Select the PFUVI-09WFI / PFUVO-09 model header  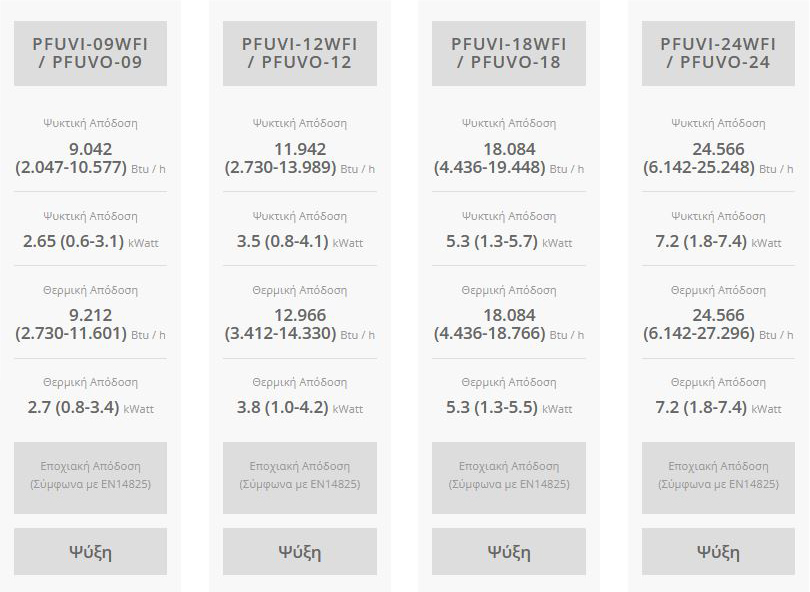[x=90, y=53]
